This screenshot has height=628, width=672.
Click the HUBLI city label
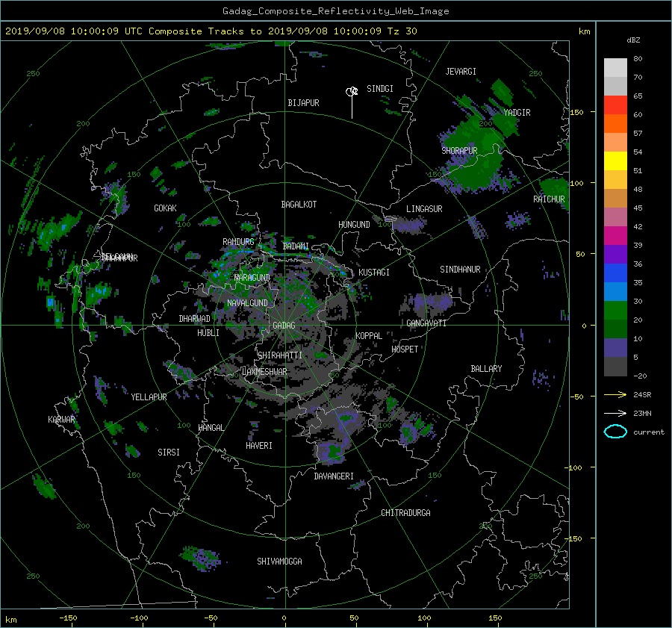208,332
